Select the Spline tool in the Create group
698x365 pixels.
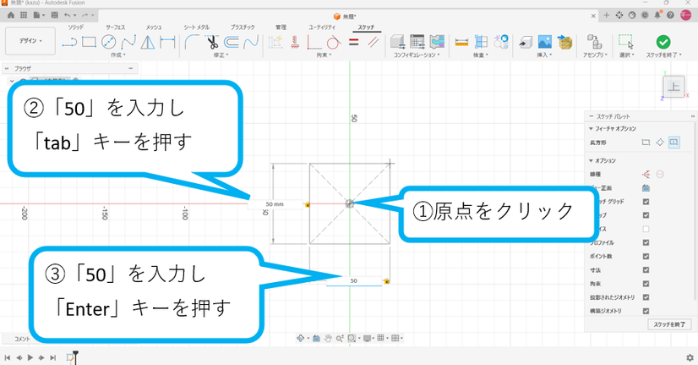(129, 42)
